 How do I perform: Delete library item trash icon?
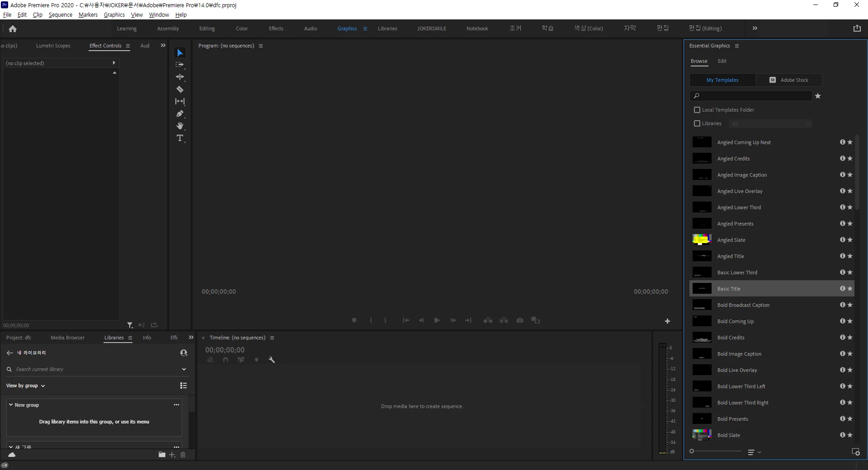(x=183, y=455)
